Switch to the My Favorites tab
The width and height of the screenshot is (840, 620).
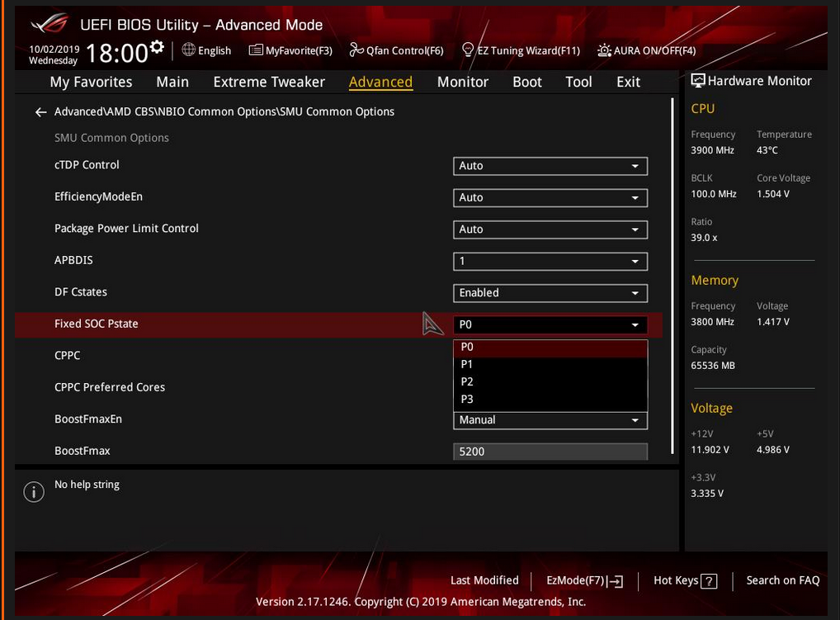tap(91, 82)
